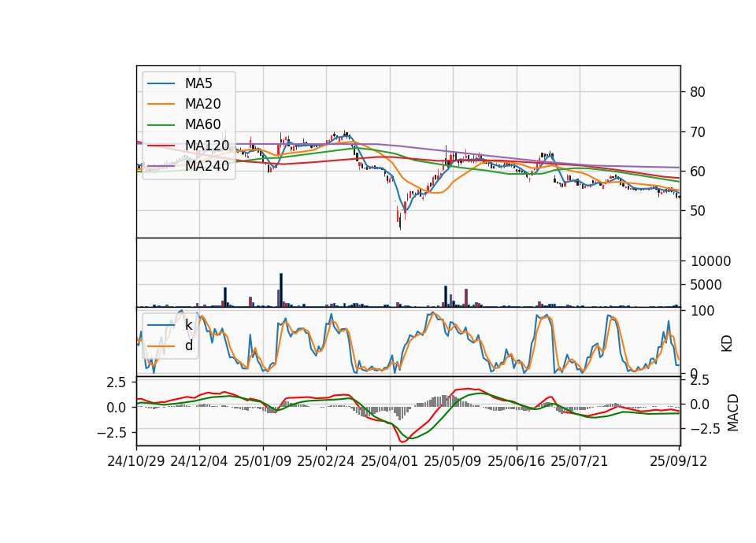The image size is (756, 543).
Task: Click the x-axis date label 25/06/16
Action: coord(517,461)
